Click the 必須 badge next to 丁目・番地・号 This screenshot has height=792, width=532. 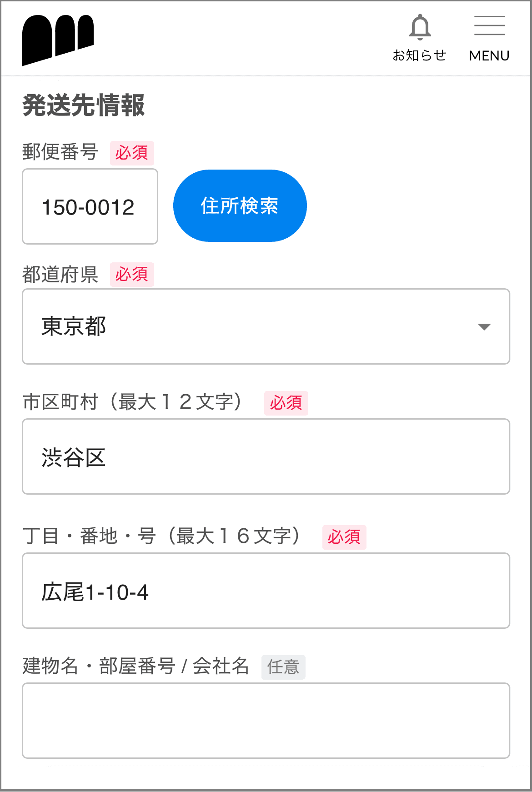pos(344,537)
